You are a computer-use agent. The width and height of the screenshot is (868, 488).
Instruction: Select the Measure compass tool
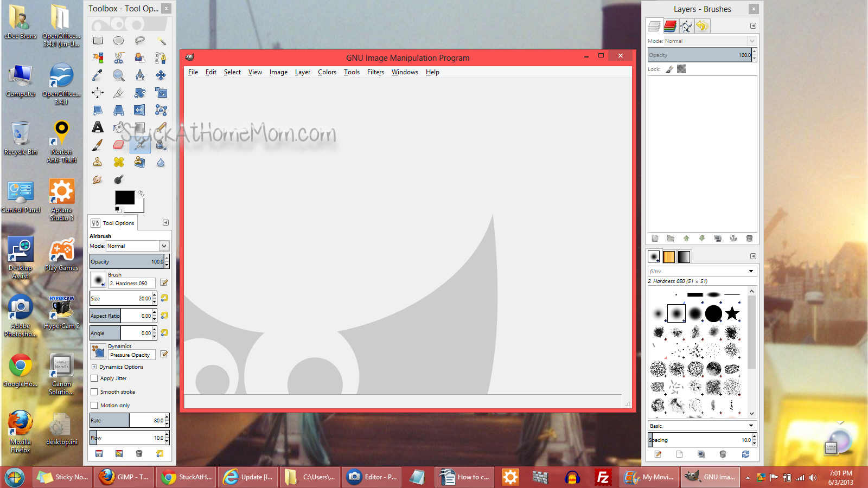pyautogui.click(x=140, y=75)
